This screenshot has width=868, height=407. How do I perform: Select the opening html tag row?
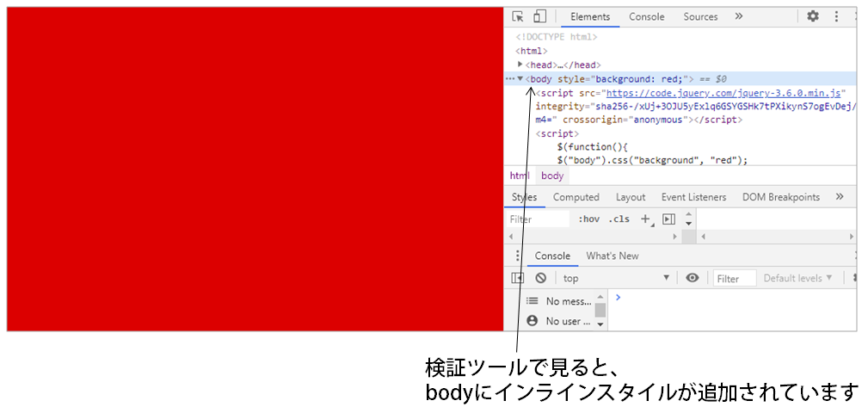pos(532,51)
